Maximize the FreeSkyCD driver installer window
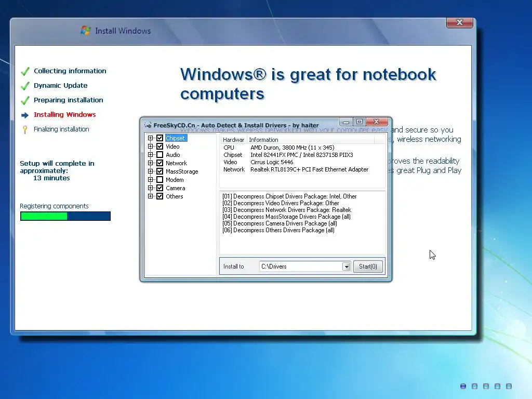This screenshot has width=532, height=399. pos(360,122)
